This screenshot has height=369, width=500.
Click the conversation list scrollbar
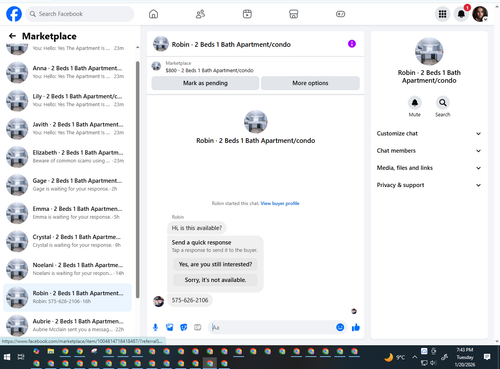(137, 180)
